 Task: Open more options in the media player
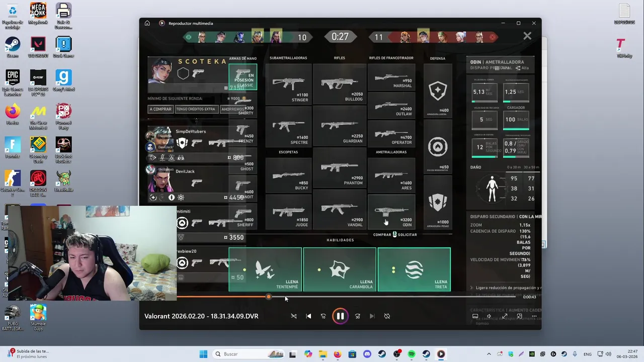534,316
